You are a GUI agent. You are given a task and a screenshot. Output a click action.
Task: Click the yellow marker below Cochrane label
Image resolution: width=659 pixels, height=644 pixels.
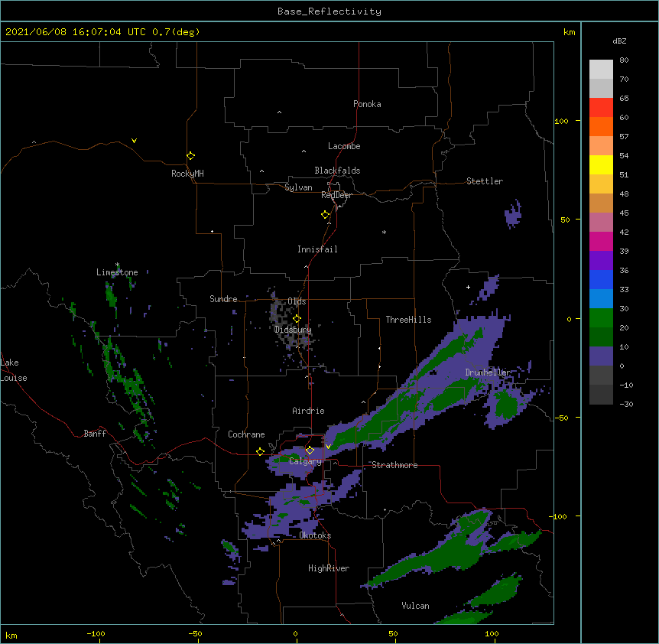[x=260, y=451]
